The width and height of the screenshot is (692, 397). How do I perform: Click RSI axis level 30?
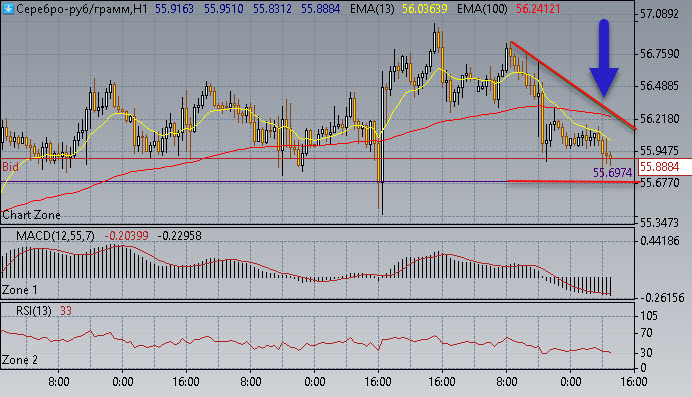[646, 353]
